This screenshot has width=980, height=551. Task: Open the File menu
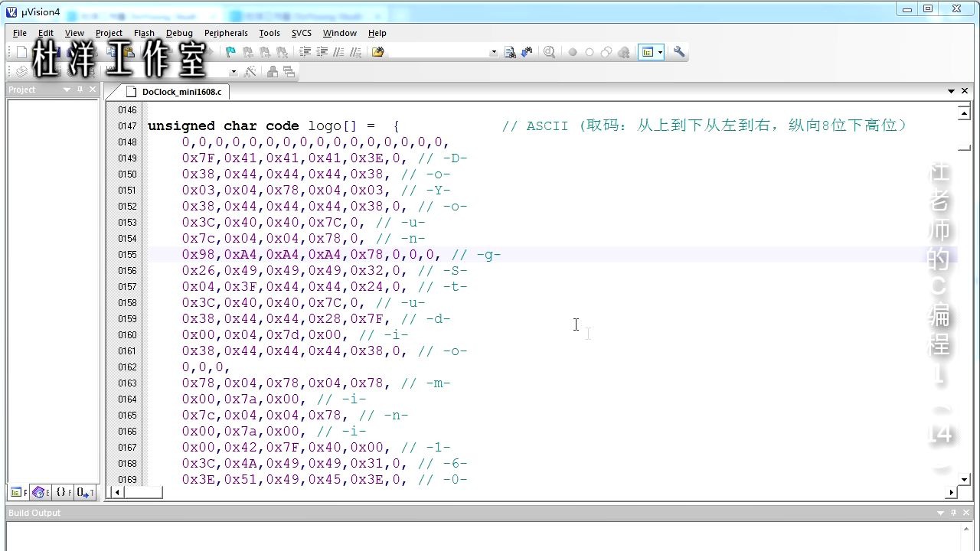[20, 33]
